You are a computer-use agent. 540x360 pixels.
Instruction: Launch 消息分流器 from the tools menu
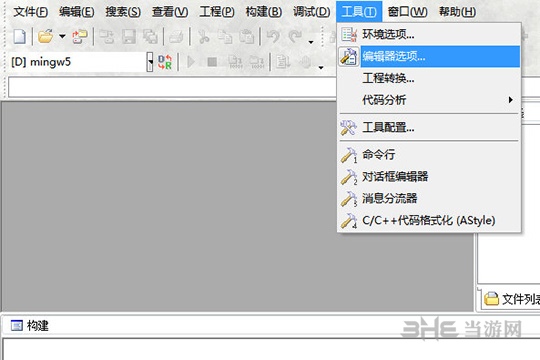429,198
